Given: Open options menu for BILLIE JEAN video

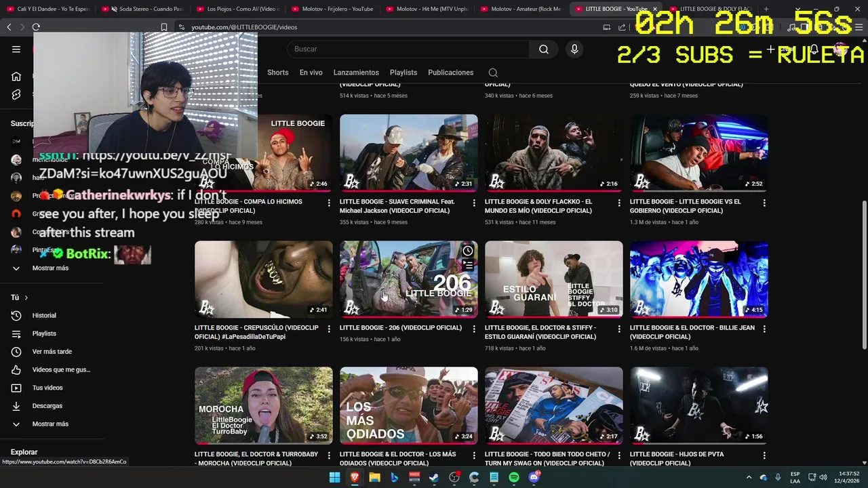Looking at the screenshot, I should pyautogui.click(x=764, y=329).
